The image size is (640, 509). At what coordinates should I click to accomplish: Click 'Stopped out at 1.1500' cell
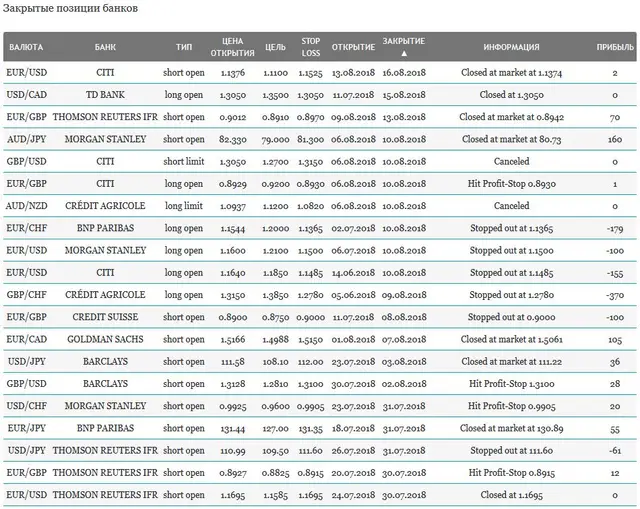511,251
